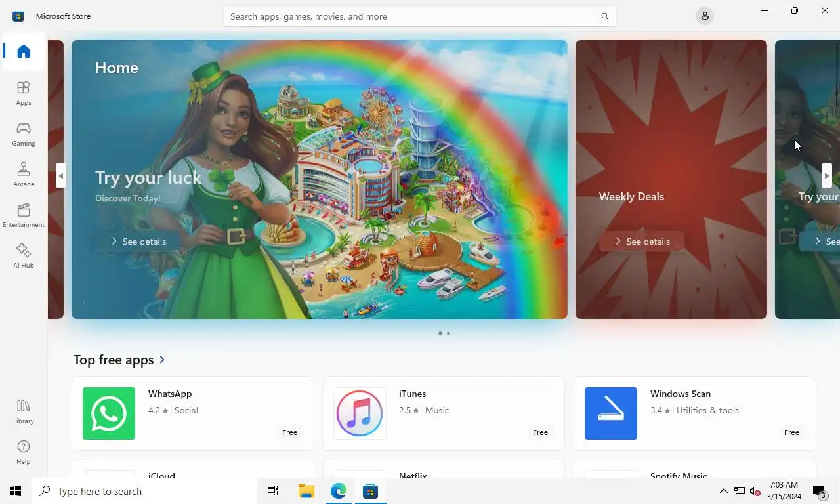Go to the Gaming section
840x504 pixels.
(x=24, y=134)
